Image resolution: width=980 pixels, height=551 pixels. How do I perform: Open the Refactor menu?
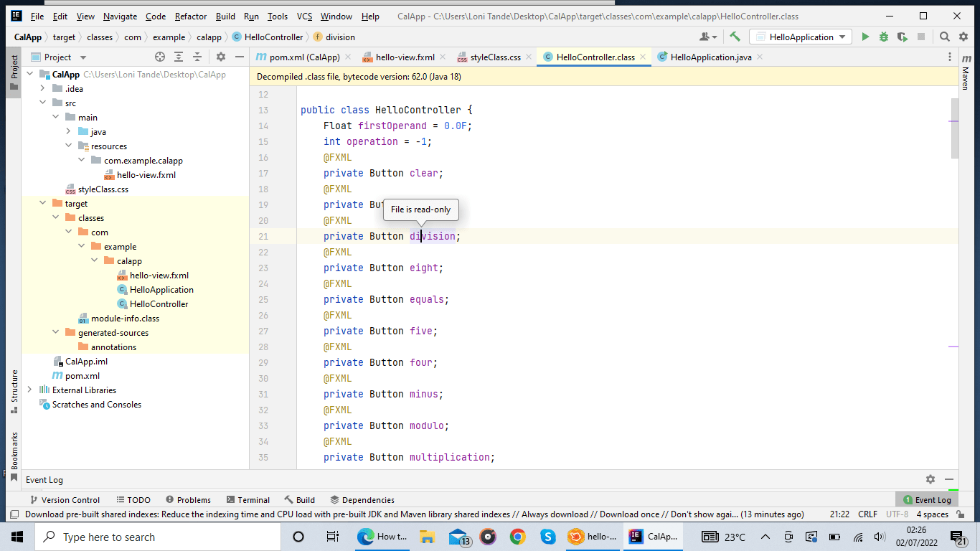[190, 15]
